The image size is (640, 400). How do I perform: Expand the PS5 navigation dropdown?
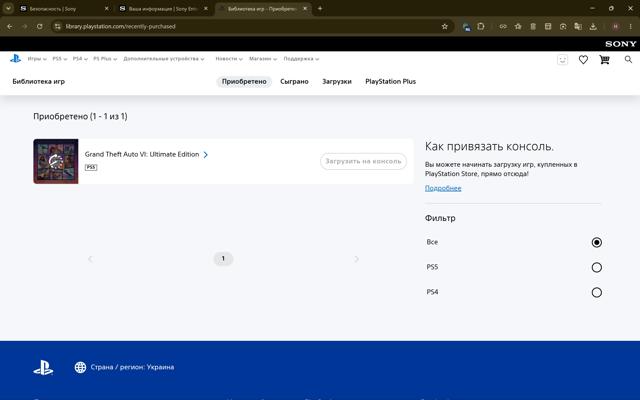tap(60, 59)
